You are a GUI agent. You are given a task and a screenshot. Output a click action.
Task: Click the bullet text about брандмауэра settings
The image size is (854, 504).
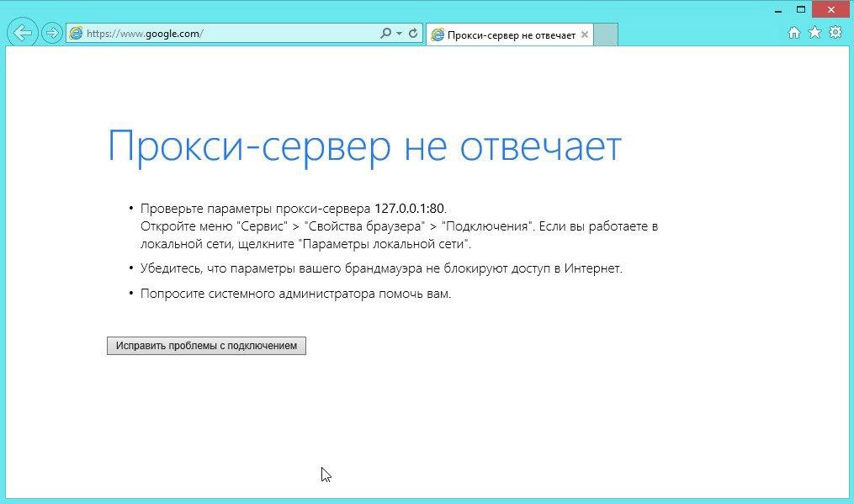click(x=380, y=268)
